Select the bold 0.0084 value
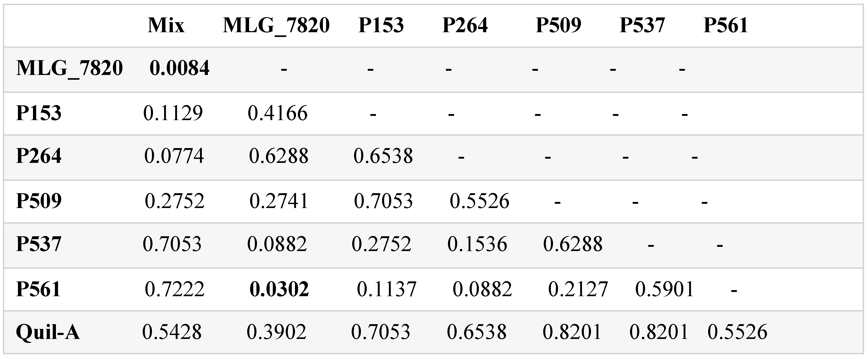Image resolution: width=868 pixels, height=359 pixels. tap(179, 68)
